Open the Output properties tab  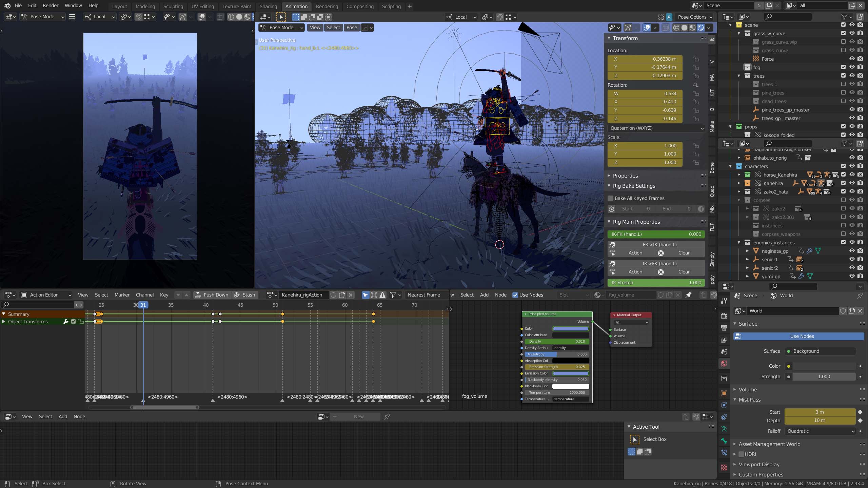click(x=724, y=328)
